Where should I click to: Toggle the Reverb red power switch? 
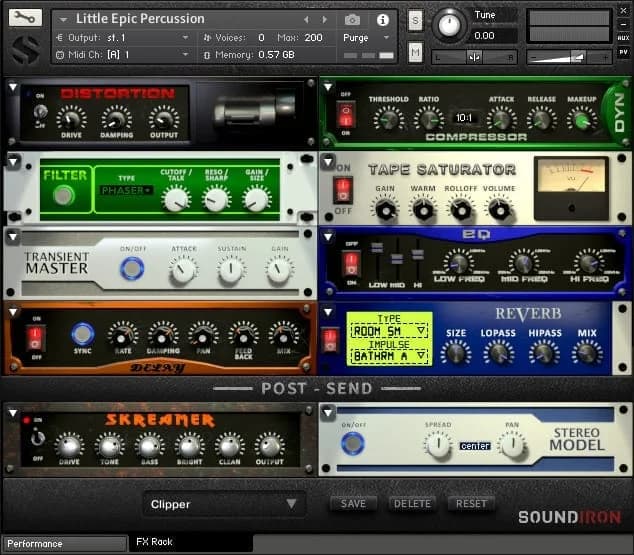pos(330,340)
